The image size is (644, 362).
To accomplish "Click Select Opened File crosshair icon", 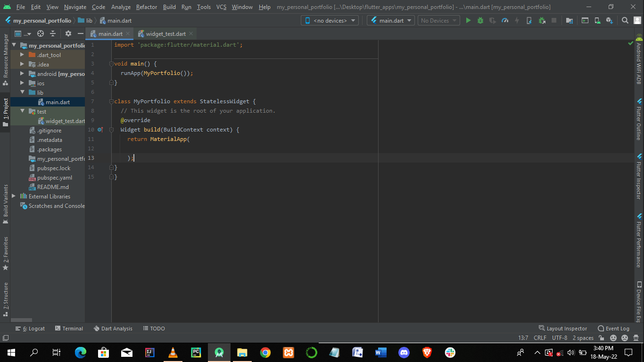I will [41, 33].
